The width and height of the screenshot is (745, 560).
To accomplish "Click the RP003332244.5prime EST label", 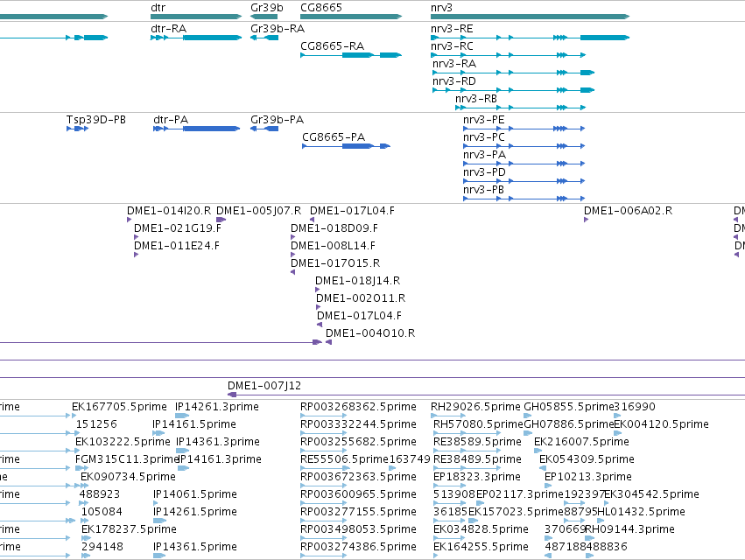I will point(358,424).
